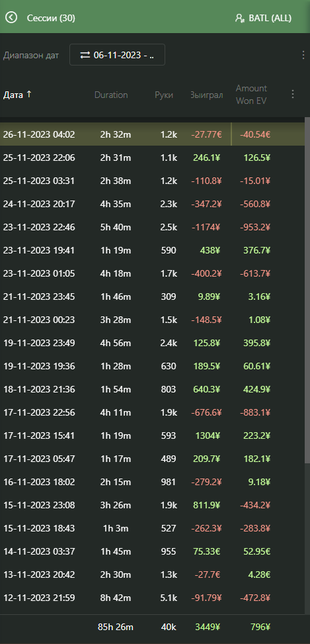Open session 12-11-2023 21:59
The image size is (310, 644).
pyautogui.click(x=153, y=598)
